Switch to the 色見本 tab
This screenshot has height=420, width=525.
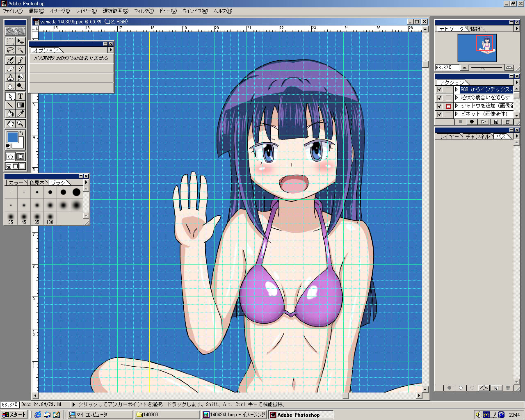pyautogui.click(x=37, y=183)
